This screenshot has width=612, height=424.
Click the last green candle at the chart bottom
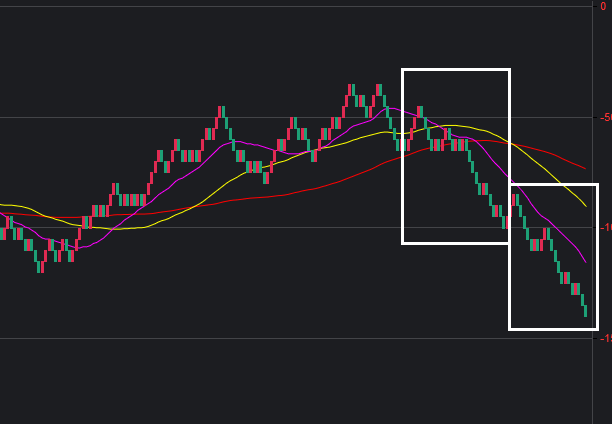(585, 311)
